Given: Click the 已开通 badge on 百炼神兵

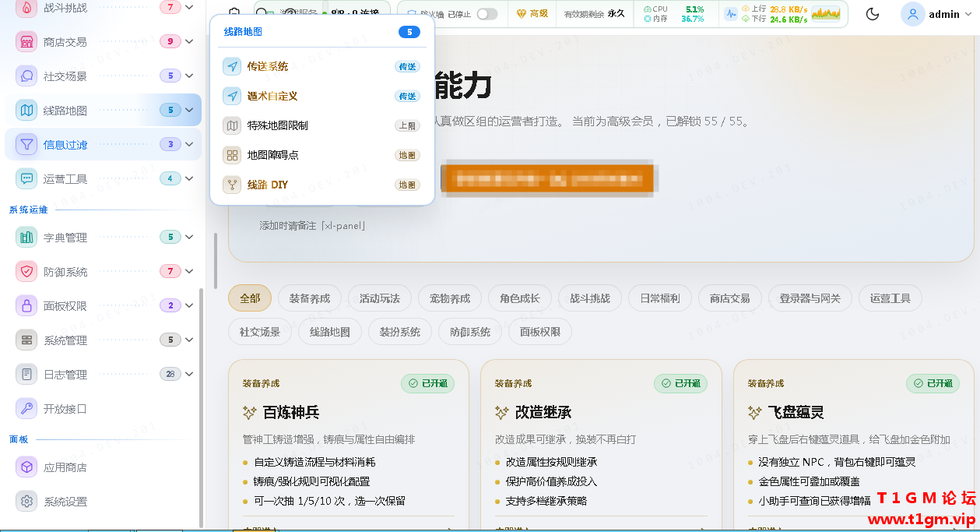Looking at the screenshot, I should point(428,383).
